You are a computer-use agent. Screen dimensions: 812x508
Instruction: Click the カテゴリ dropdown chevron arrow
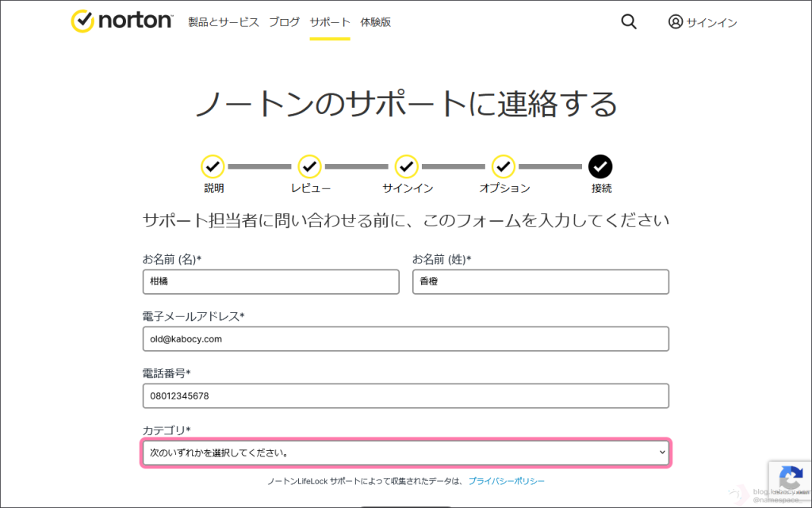pyautogui.click(x=662, y=453)
